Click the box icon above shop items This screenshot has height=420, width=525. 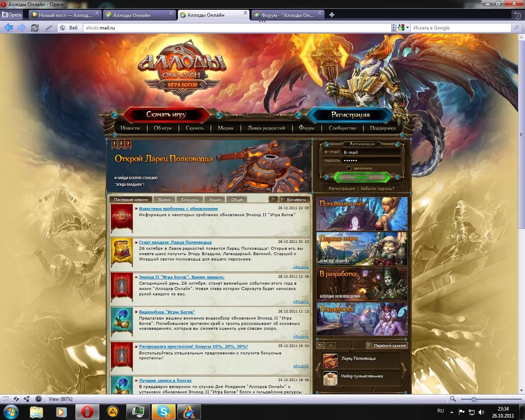pyautogui.click(x=322, y=345)
